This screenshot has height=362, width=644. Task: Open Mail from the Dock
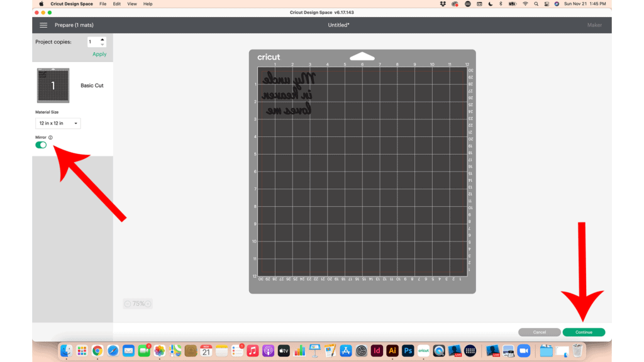128,351
